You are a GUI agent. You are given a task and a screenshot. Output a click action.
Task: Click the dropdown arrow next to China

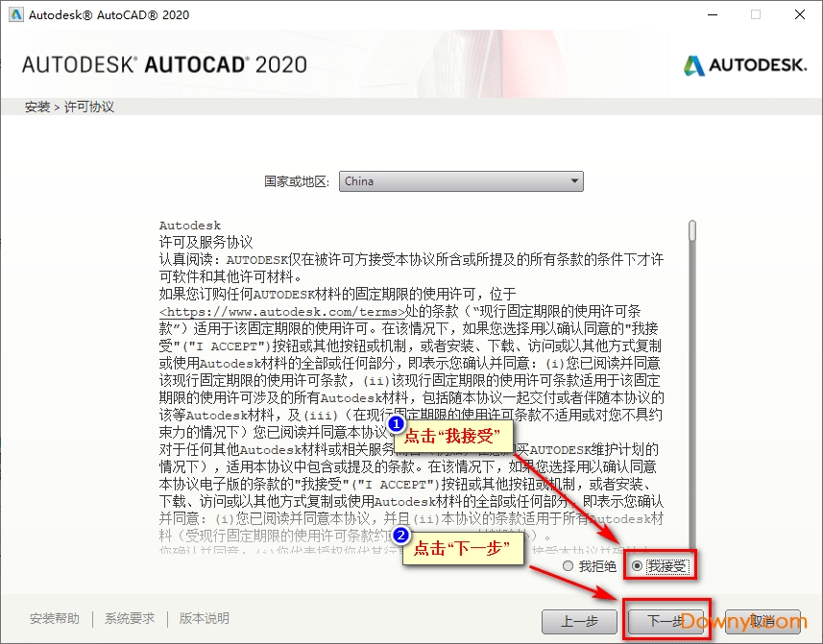tap(575, 181)
